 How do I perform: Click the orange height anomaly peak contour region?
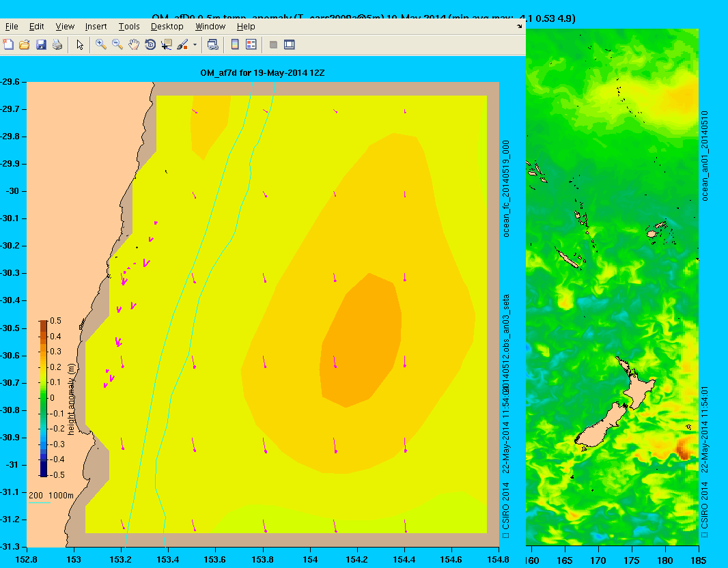[x=360, y=341]
